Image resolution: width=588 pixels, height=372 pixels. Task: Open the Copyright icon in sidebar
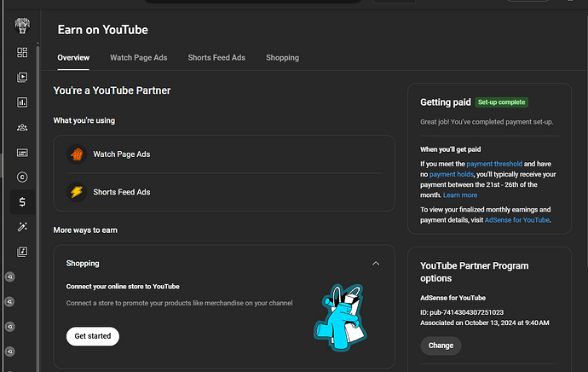(22, 177)
